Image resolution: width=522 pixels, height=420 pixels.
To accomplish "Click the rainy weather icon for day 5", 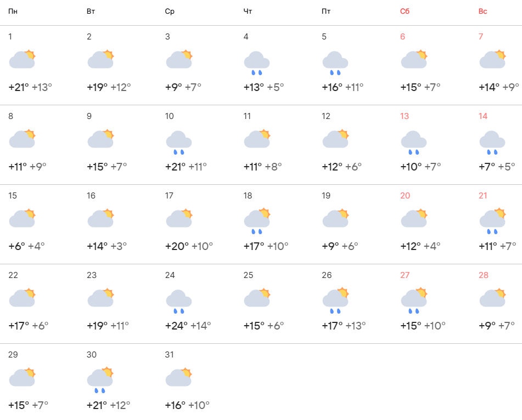I will [335, 63].
